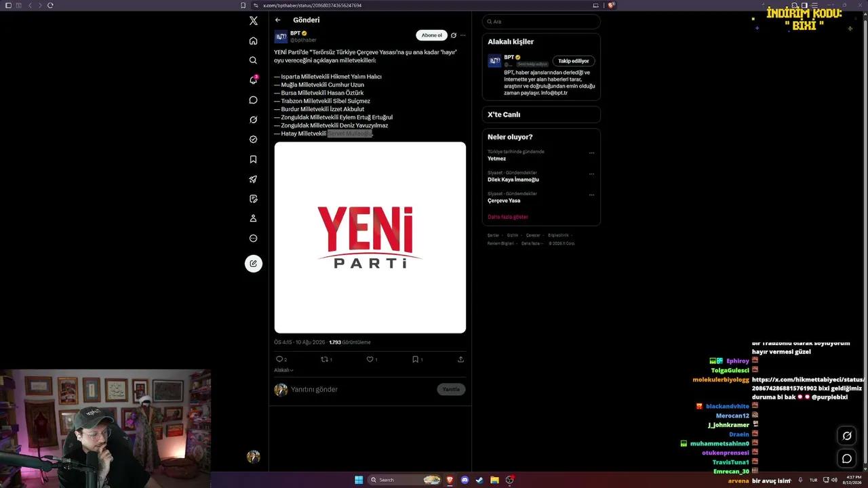Click the Takip ediliyor button

point(574,61)
